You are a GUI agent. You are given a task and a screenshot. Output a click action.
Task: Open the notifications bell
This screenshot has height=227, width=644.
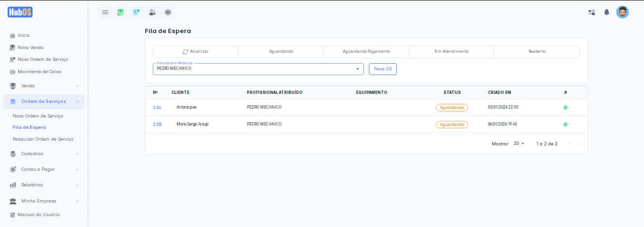(607, 12)
